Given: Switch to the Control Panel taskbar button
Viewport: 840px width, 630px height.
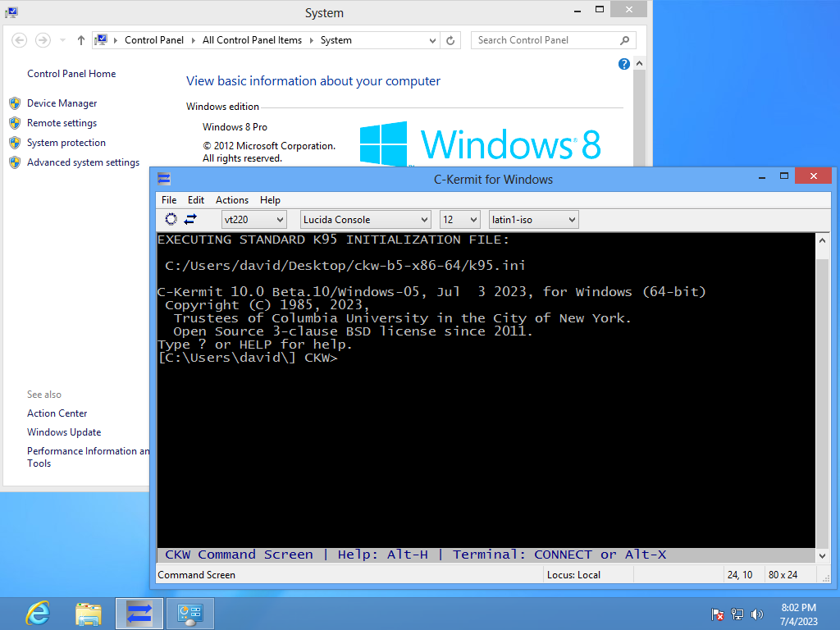Looking at the screenshot, I should (x=190, y=614).
